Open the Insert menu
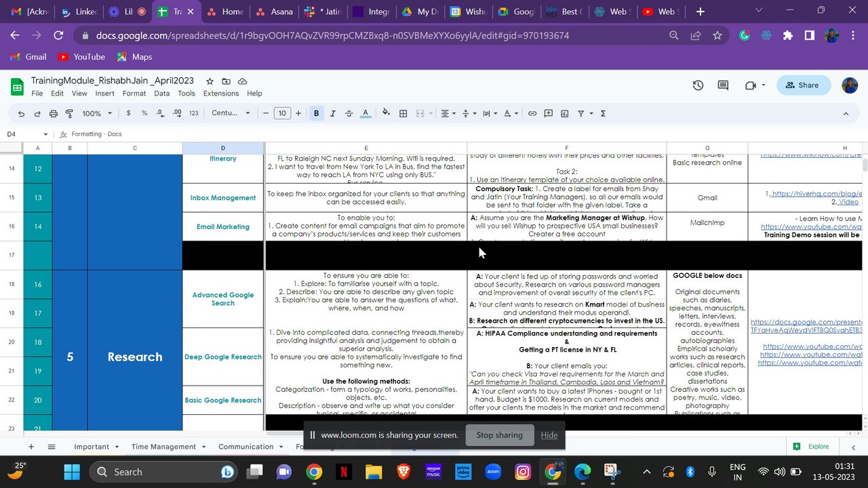 104,94
